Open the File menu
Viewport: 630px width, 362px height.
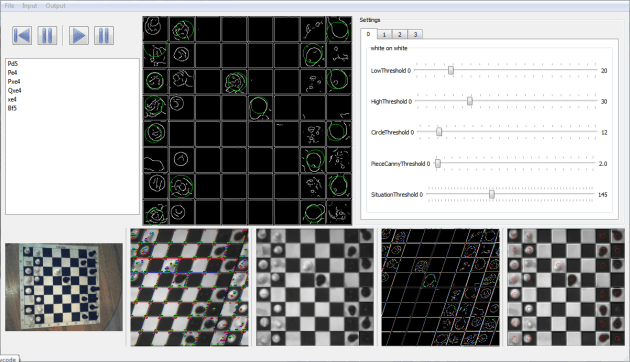pos(9,6)
